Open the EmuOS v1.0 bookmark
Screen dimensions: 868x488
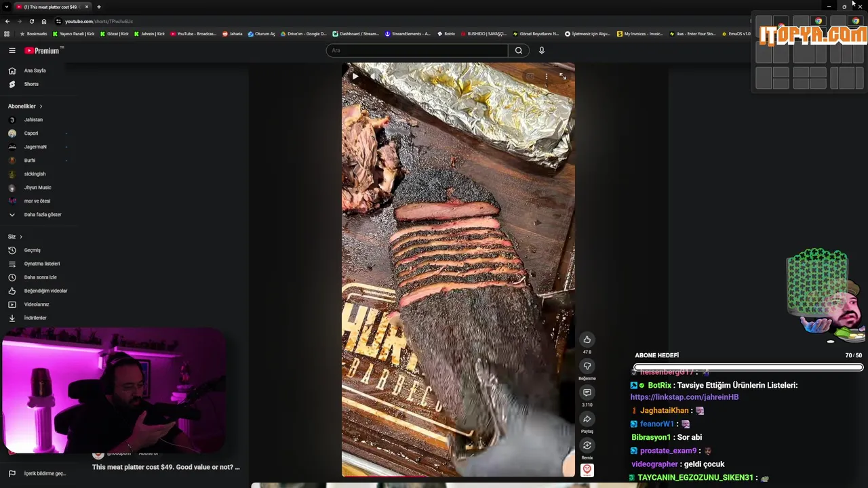pyautogui.click(x=736, y=34)
